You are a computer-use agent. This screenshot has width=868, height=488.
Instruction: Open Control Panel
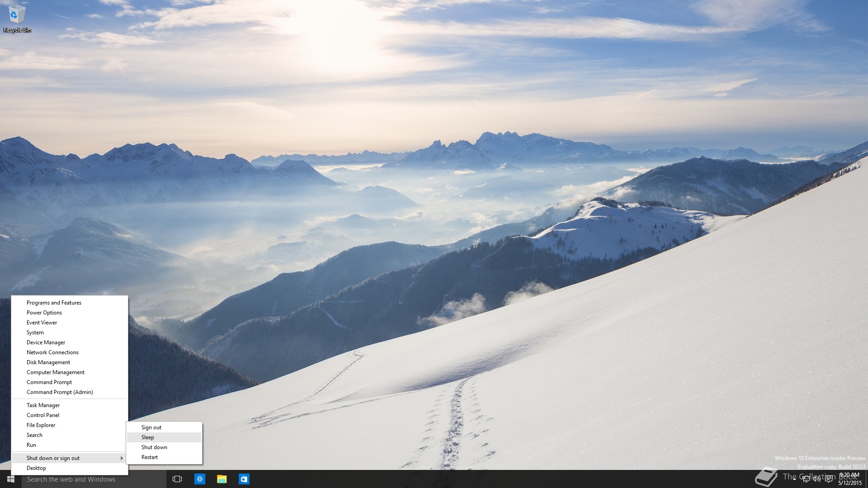point(70,415)
